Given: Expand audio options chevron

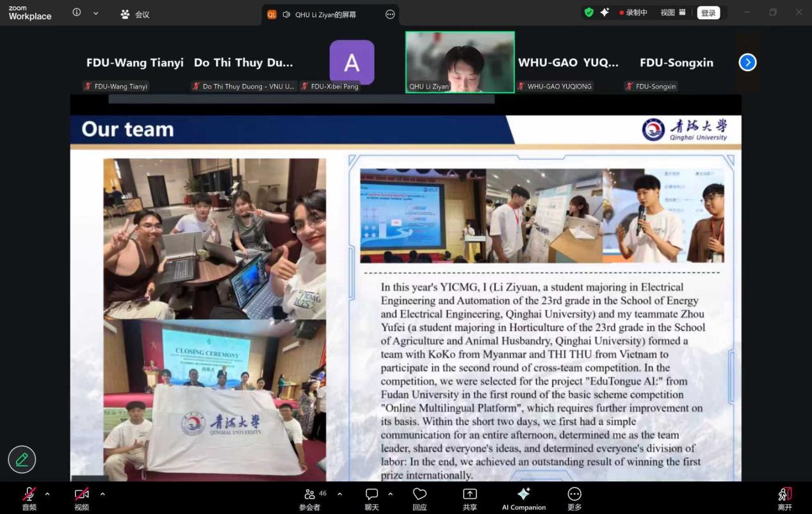Looking at the screenshot, I should point(47,493).
